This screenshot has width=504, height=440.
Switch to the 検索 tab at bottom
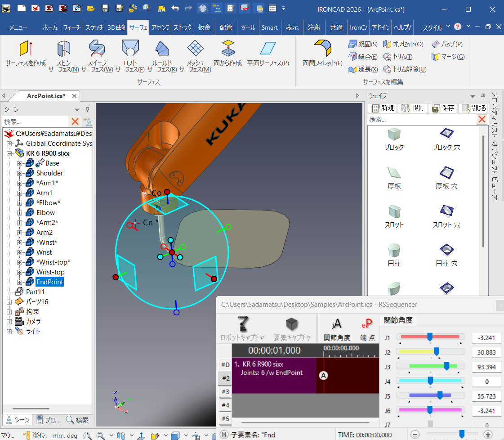click(x=77, y=420)
